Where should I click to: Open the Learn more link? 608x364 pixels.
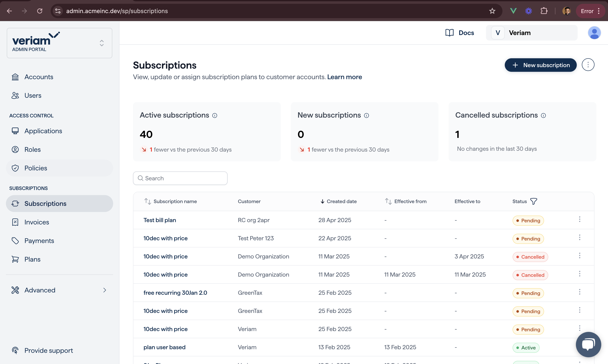pos(344,77)
